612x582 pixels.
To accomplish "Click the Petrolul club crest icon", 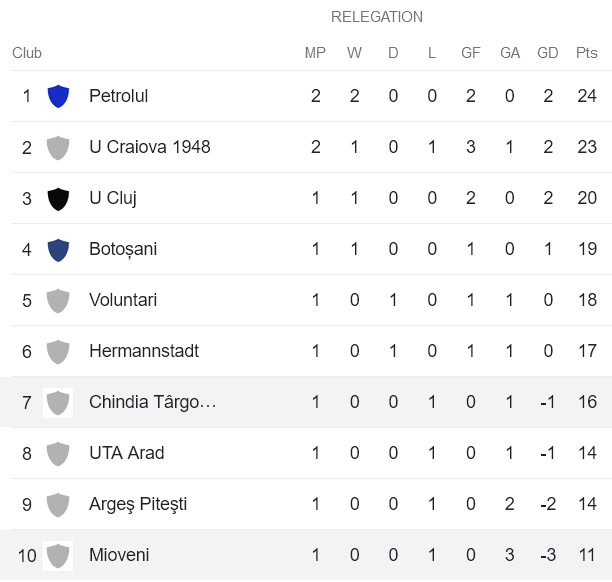I will 58,96.
